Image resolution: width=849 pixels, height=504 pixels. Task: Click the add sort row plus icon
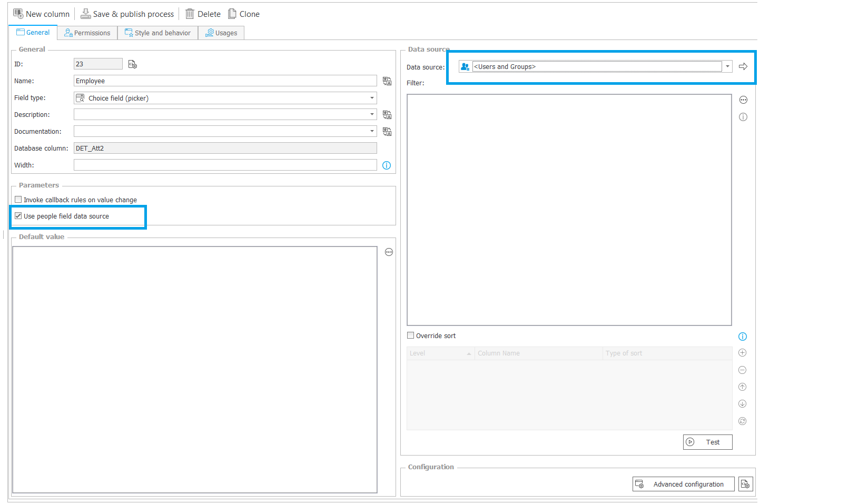[x=743, y=353]
